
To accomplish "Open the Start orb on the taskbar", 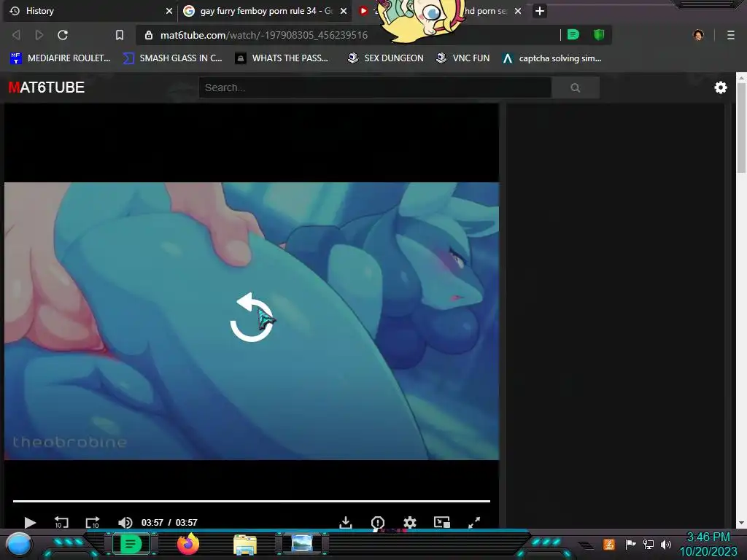I will [19, 544].
